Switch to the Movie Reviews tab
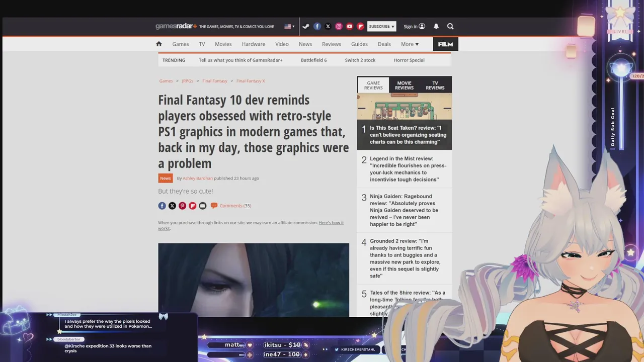The width and height of the screenshot is (644, 362). 404,85
